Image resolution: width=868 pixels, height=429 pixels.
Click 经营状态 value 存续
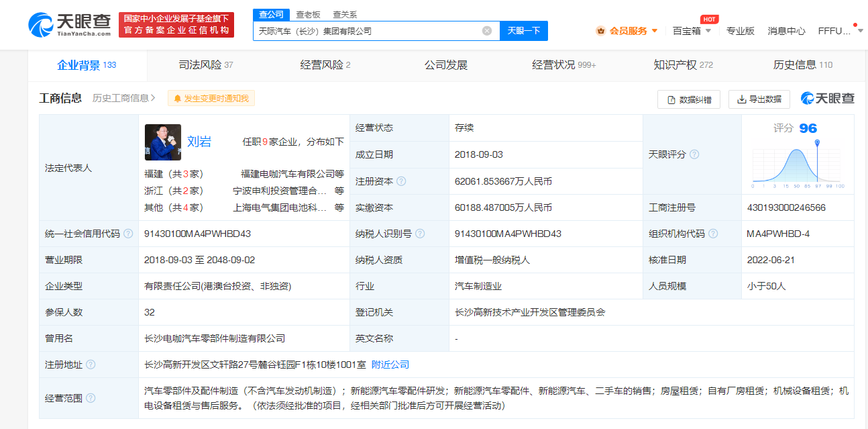pyautogui.click(x=464, y=128)
